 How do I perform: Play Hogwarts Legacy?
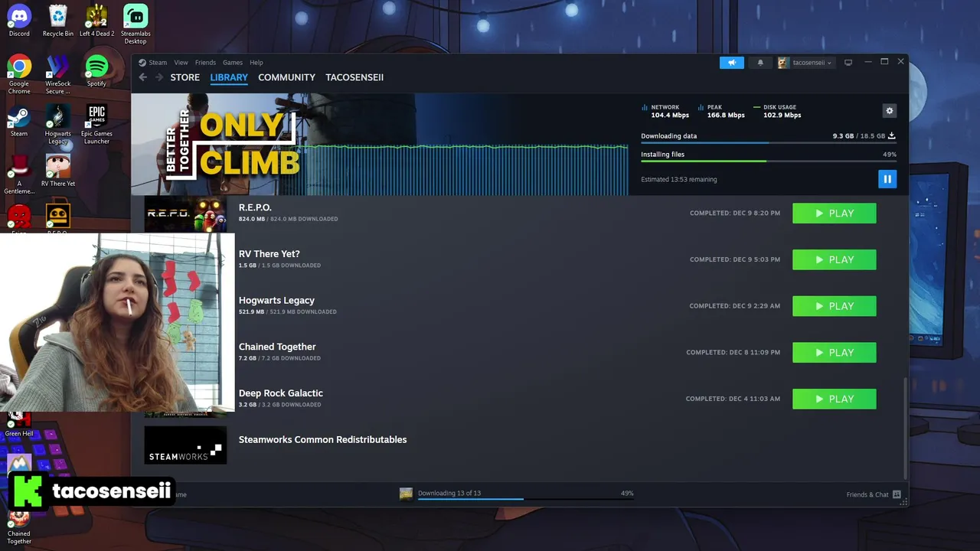tap(835, 306)
